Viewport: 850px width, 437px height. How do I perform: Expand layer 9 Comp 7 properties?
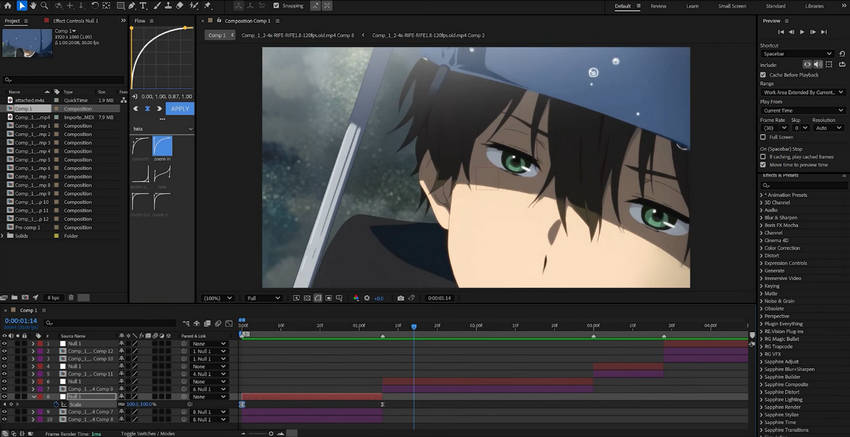tap(32, 412)
